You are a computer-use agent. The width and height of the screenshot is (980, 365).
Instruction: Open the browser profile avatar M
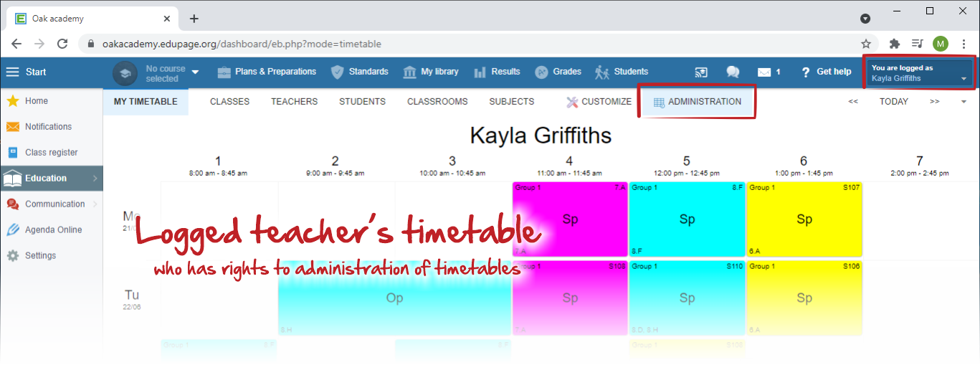tap(941, 44)
